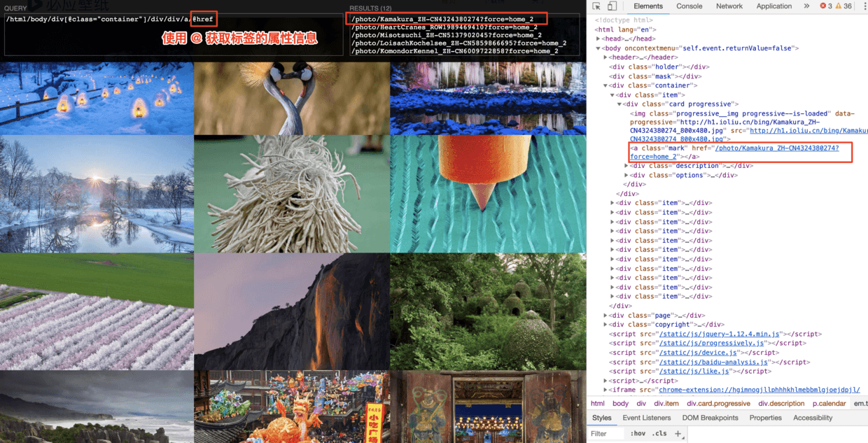Show more DevTools tabs with the chevron
Screen dimensions: 868x443
[x=806, y=6]
